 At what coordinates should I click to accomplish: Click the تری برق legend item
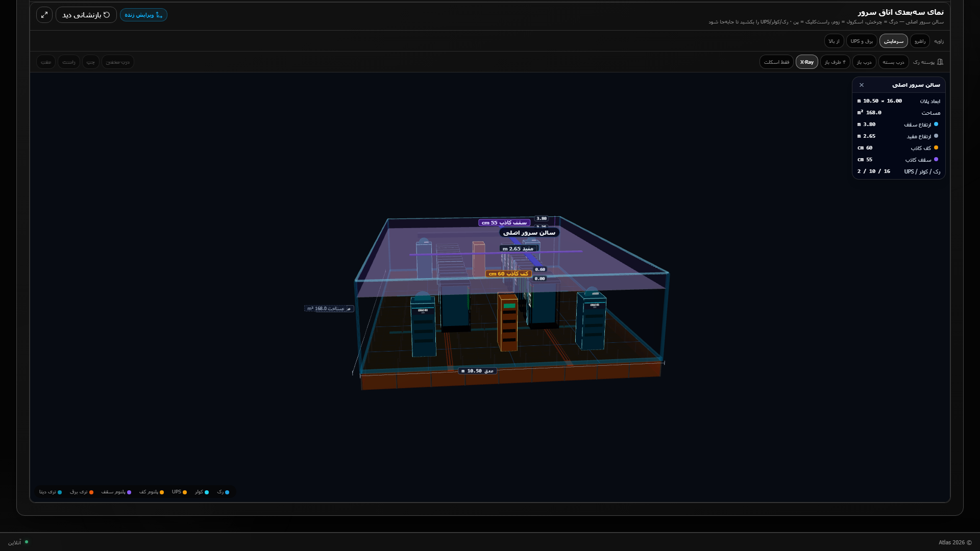pyautogui.click(x=82, y=492)
